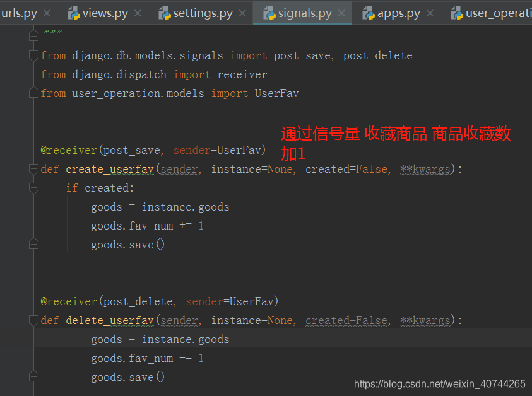Click 'django.db.models.signals' module path

pos(148,56)
